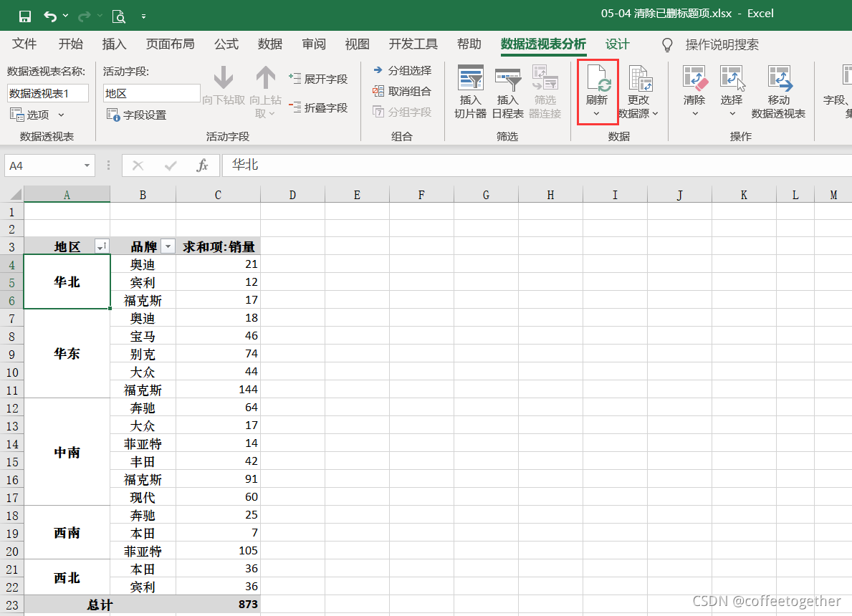Switch to the 审阅 ribbon tab

tap(314, 44)
